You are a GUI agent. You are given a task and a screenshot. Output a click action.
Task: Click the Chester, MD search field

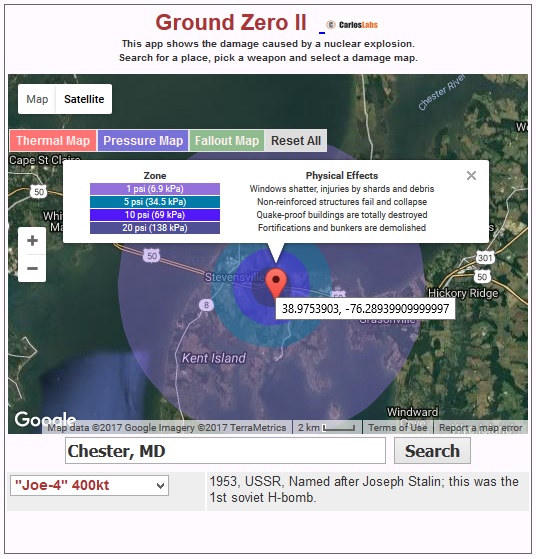coord(225,451)
